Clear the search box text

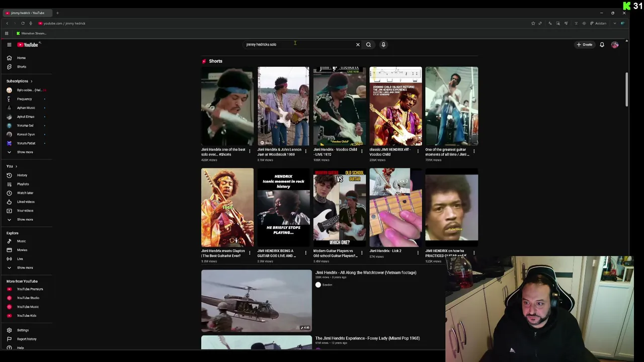click(358, 45)
